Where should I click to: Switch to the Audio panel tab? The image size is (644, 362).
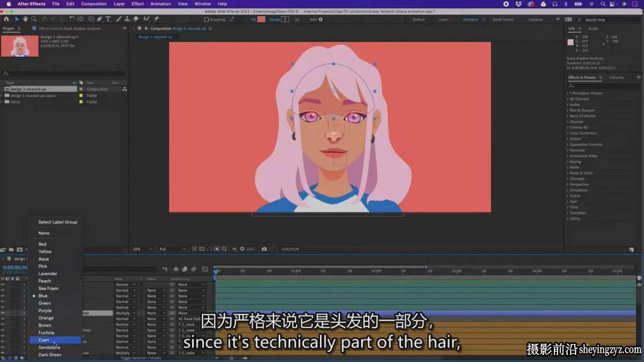tap(593, 28)
